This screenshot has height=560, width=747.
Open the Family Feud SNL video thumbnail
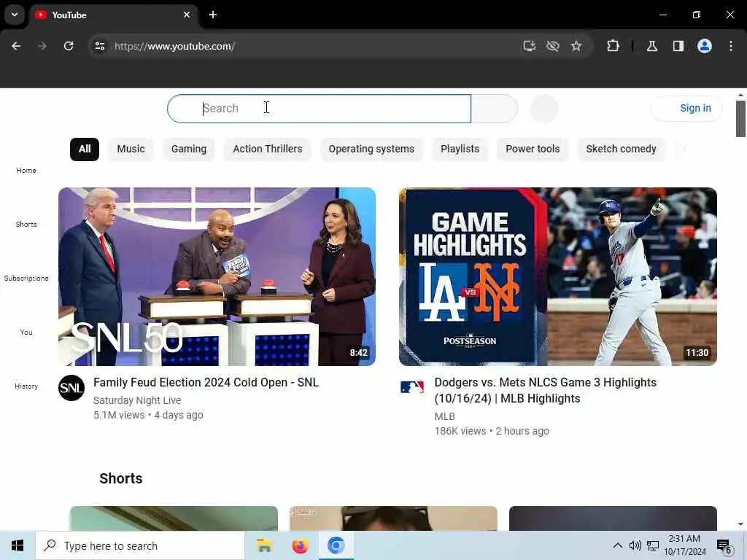pyautogui.click(x=217, y=276)
